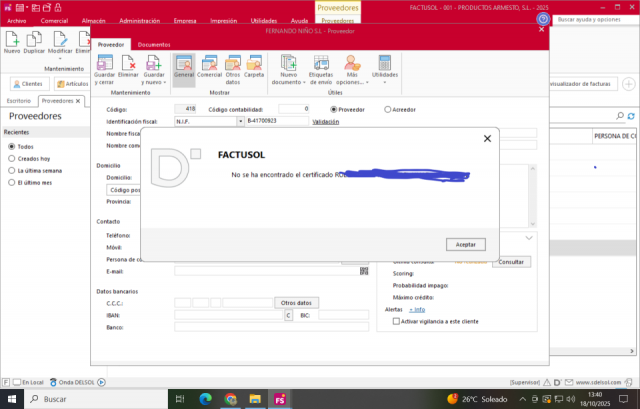Click the Guardar y nuevo icon
This screenshot has width=640, height=409.
153,63
